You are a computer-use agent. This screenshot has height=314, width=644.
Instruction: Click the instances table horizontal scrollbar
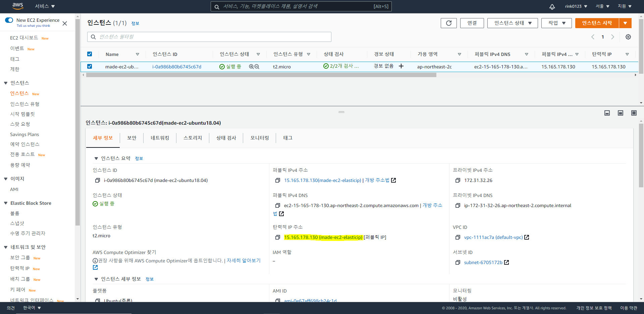click(x=261, y=75)
